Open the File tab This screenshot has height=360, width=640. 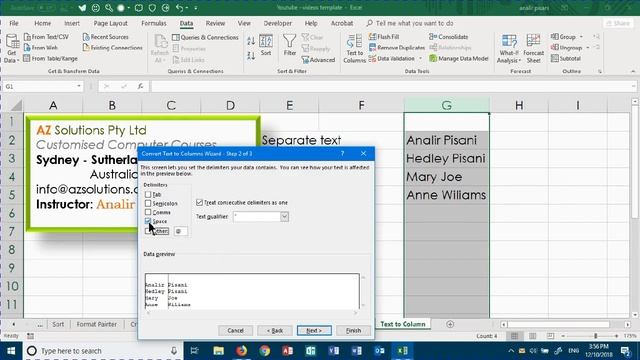coord(14,23)
